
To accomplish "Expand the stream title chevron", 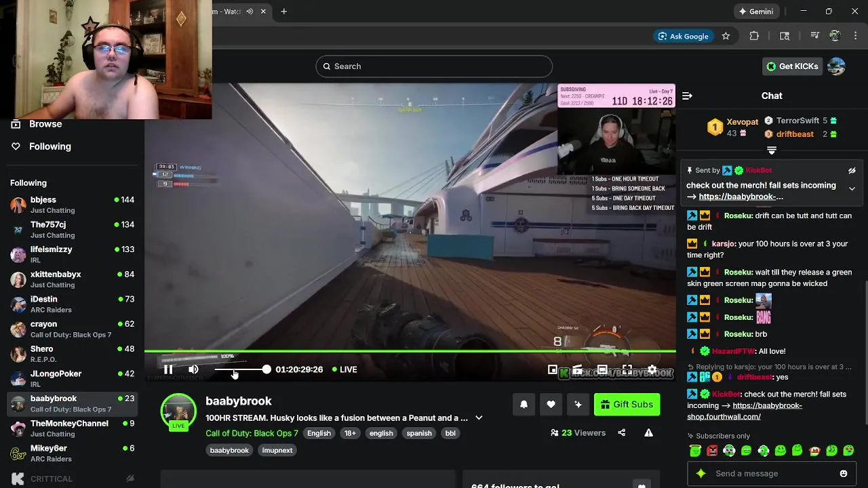I will [479, 418].
